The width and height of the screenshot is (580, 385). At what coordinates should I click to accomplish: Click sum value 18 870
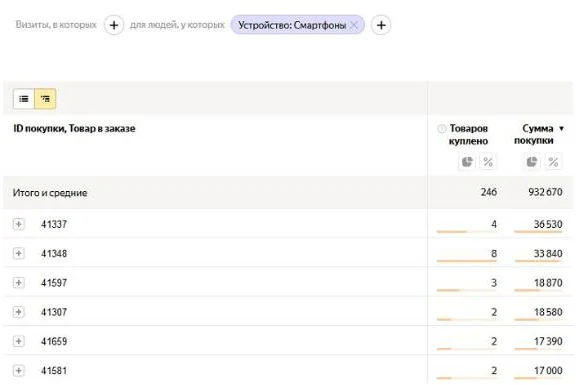(x=548, y=283)
